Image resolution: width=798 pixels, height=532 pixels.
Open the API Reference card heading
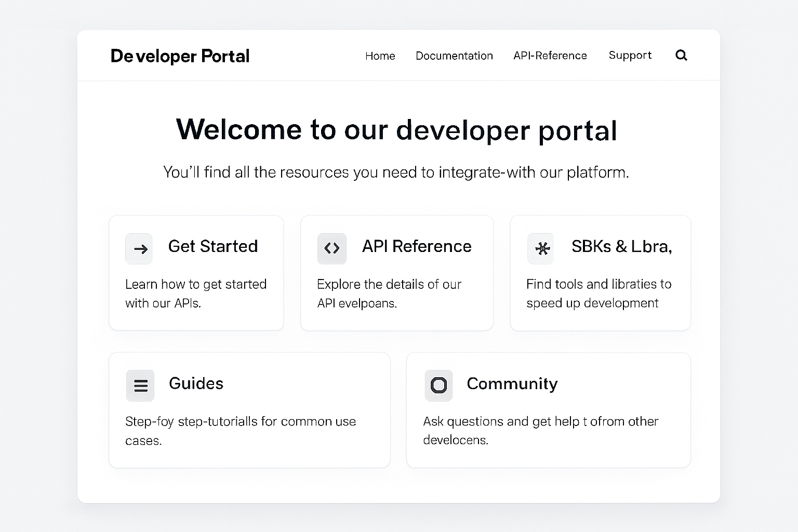pyautogui.click(x=416, y=246)
